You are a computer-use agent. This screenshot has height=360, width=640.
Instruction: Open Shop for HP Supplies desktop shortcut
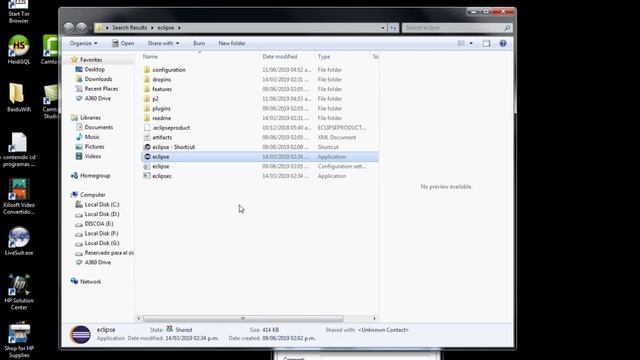click(x=19, y=340)
